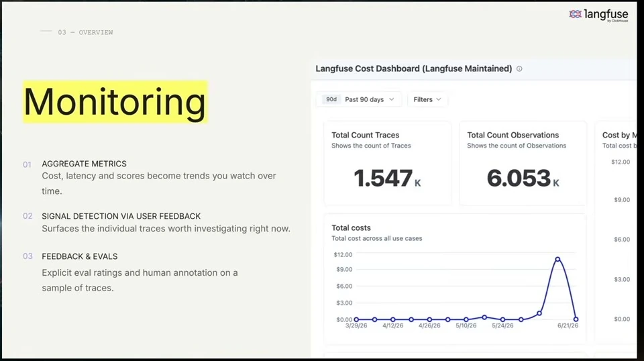This screenshot has height=361, width=644.
Task: Click the 4/26/26 x-axis label
Action: pos(429,325)
